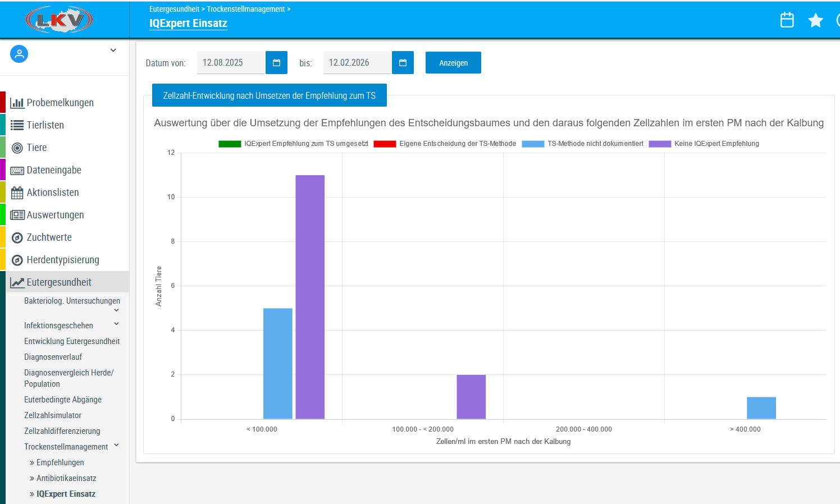Expand the user profile dropdown chevron
The image size is (840, 504).
point(113,51)
